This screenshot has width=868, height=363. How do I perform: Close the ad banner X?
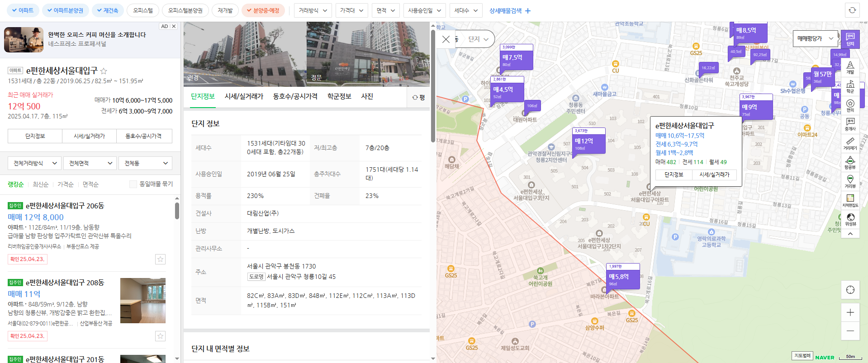[174, 26]
